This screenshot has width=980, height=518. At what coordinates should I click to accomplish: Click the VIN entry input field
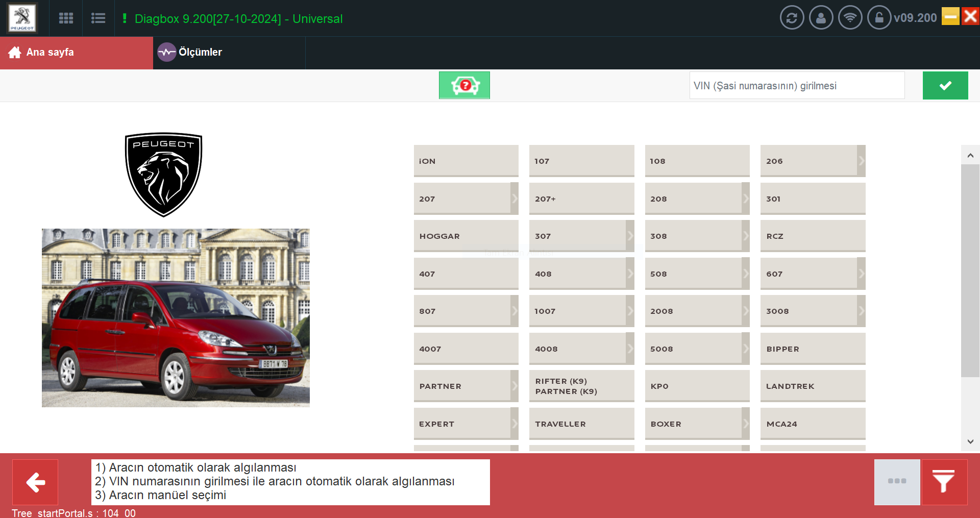[797, 85]
